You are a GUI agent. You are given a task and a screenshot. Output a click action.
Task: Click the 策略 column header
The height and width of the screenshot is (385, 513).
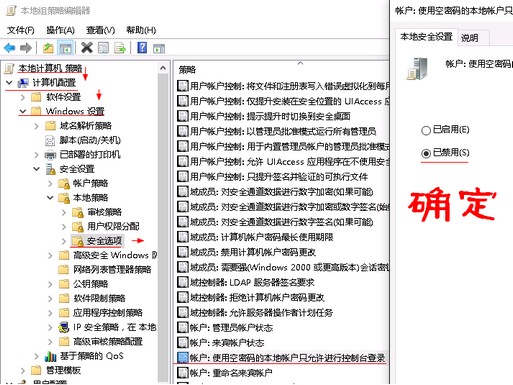(x=187, y=70)
